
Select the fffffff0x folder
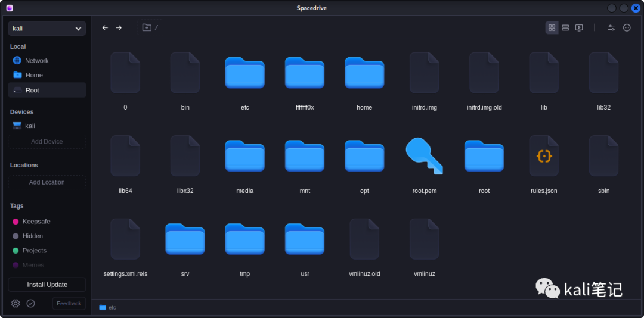(x=305, y=73)
